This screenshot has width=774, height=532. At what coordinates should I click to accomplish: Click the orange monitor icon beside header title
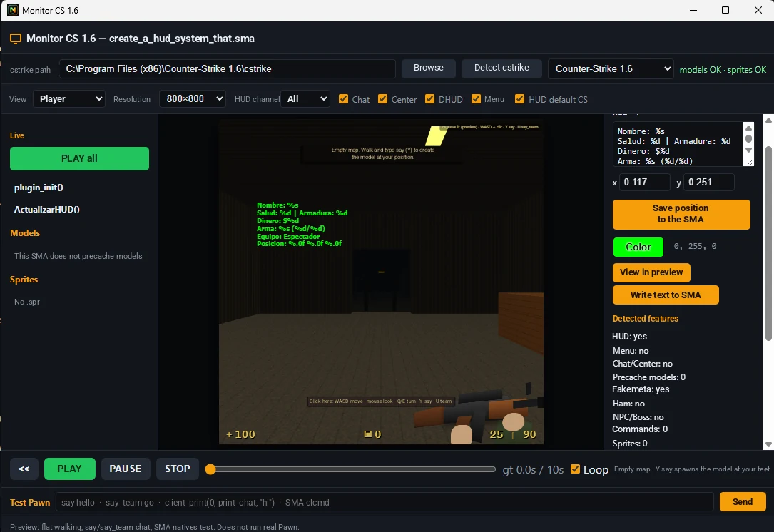tap(16, 39)
